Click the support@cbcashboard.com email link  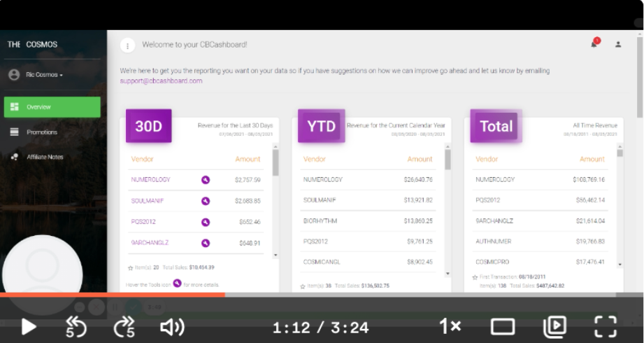click(x=161, y=80)
